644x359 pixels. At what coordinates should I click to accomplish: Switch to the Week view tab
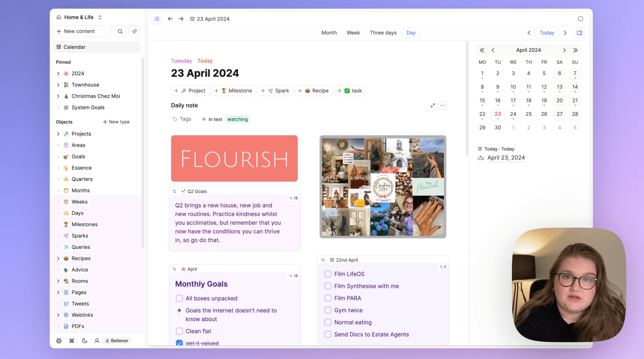(x=353, y=33)
